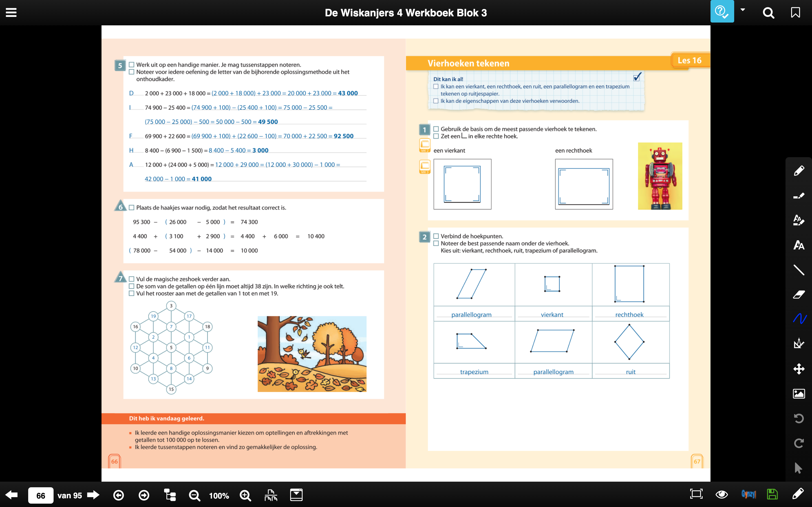Image resolution: width=812 pixels, height=507 pixels.
Task: Click the page number field showing 66
Action: coord(41,495)
